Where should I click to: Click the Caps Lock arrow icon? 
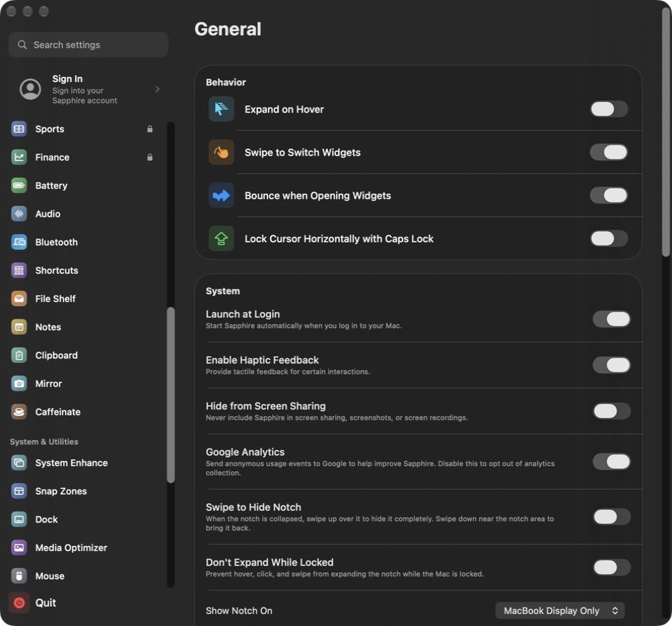click(221, 238)
